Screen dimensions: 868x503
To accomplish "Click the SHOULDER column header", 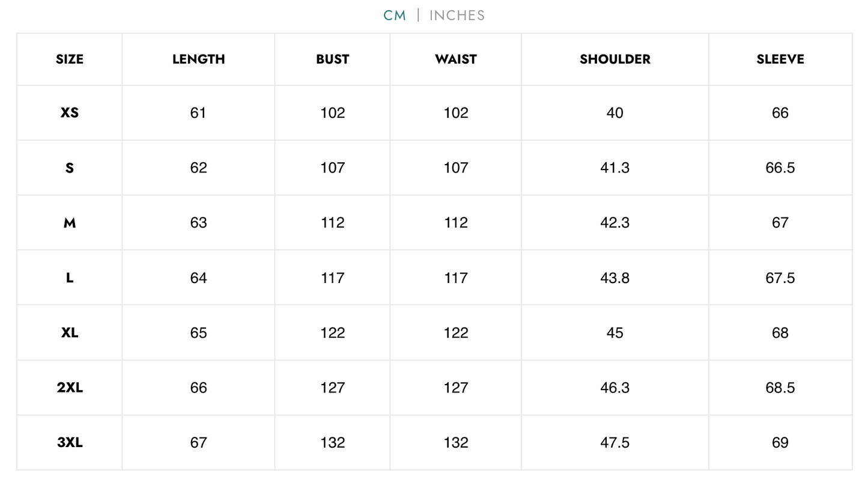I will point(615,59).
